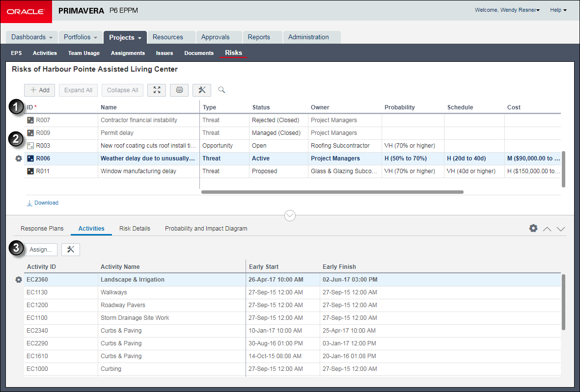
Task: Collapse the details panel with circled chevron
Action: (x=290, y=215)
